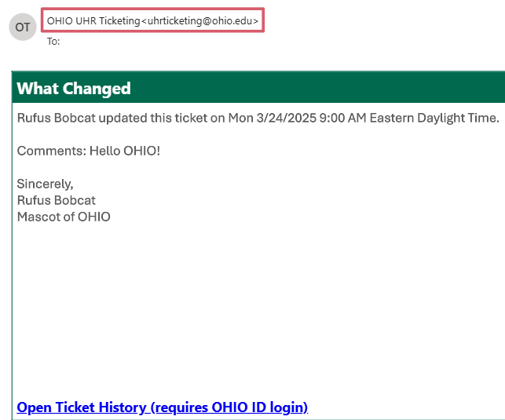Image resolution: width=505 pixels, height=420 pixels.
Task: Click the To: recipient field label
Action: (53, 42)
